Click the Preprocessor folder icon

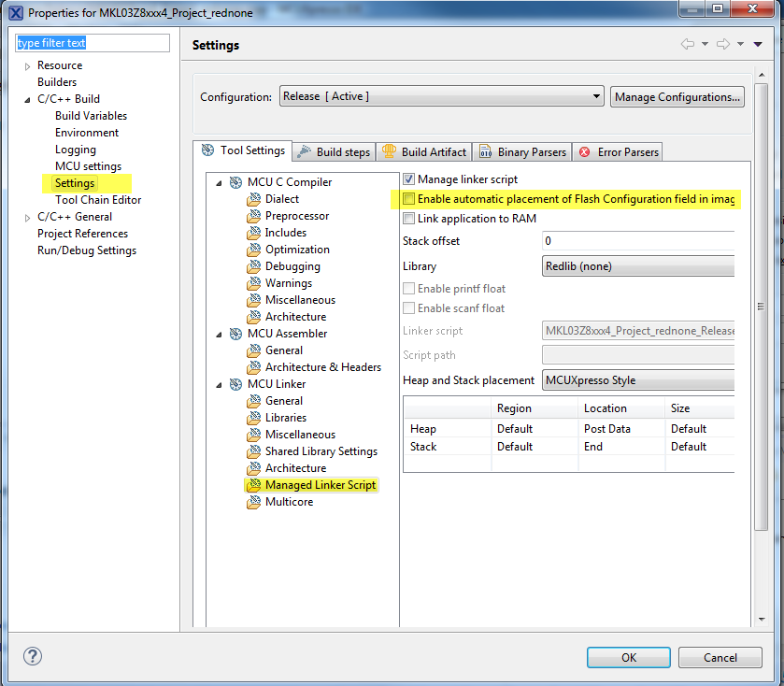point(254,216)
